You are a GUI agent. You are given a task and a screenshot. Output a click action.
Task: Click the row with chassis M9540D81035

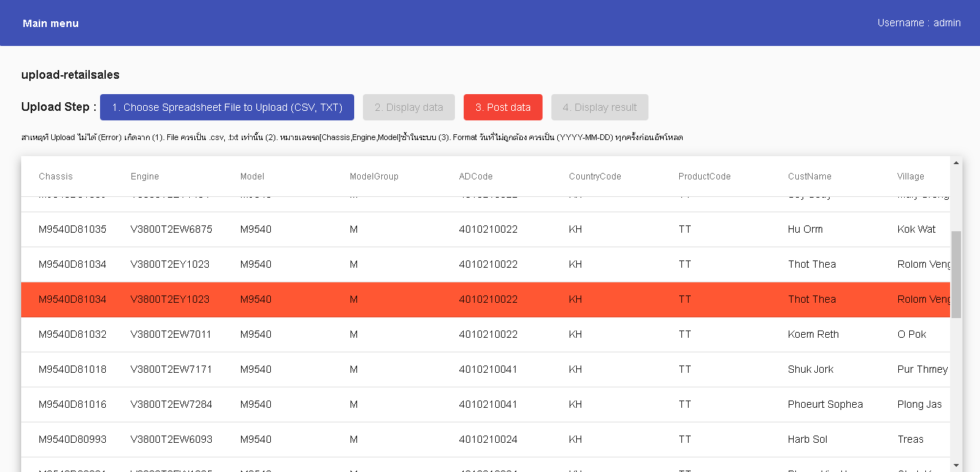click(x=438, y=229)
